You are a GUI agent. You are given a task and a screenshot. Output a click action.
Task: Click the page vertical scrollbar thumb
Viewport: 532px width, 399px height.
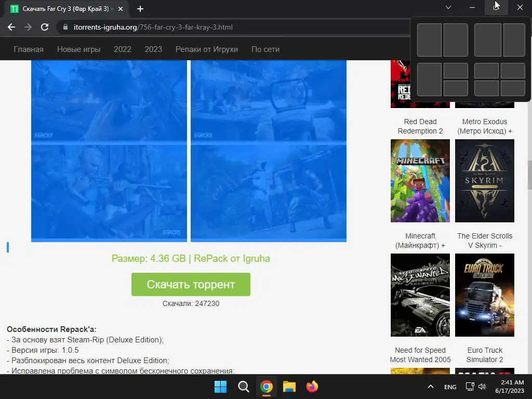(529, 175)
